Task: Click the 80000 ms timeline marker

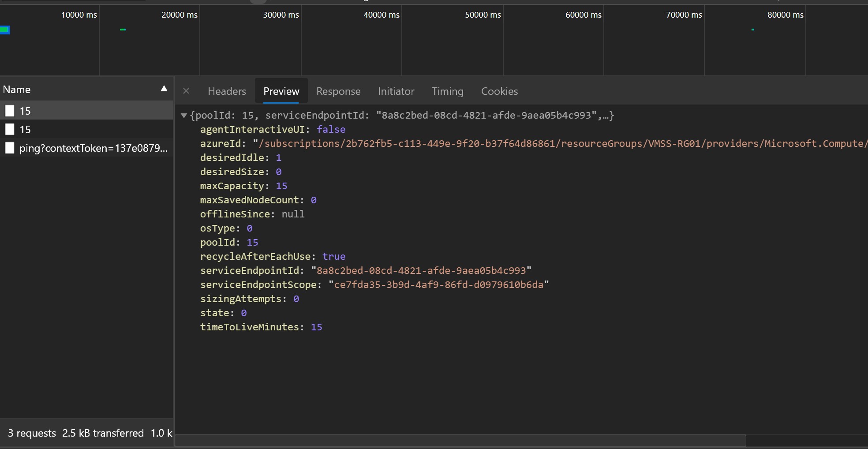Action: (785, 15)
